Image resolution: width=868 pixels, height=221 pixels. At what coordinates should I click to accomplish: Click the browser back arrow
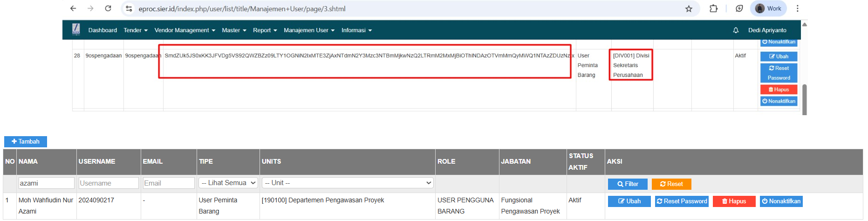[73, 8]
